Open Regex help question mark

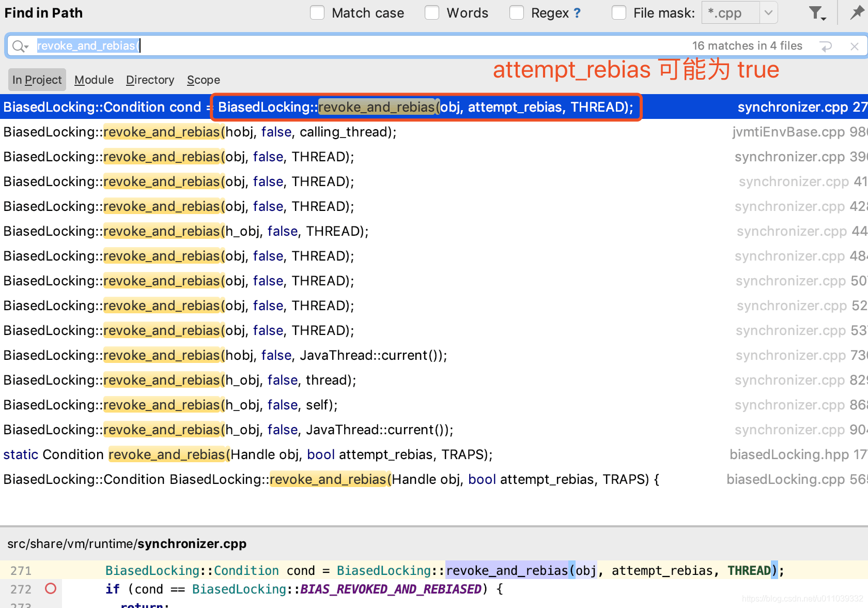tap(577, 13)
